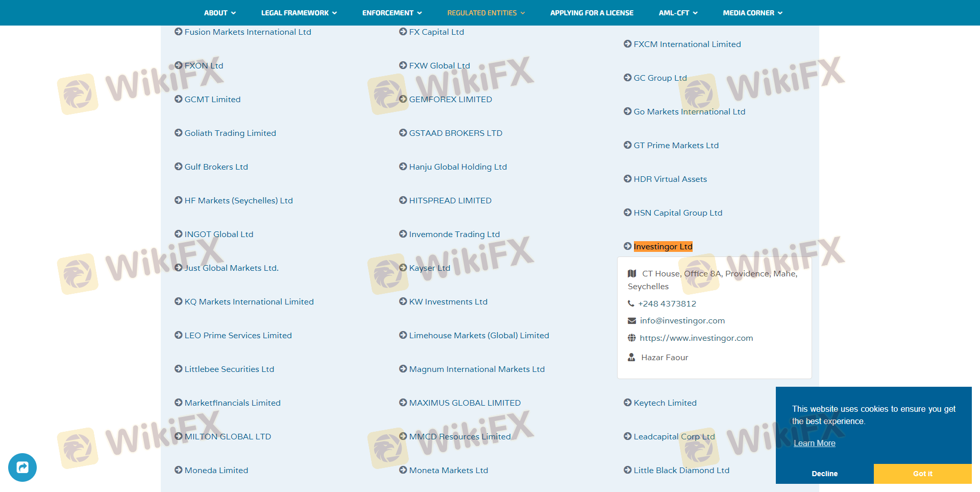Click arrow icon beside GSTAAD BROKERS LTD
This screenshot has width=980, height=492.
403,133
